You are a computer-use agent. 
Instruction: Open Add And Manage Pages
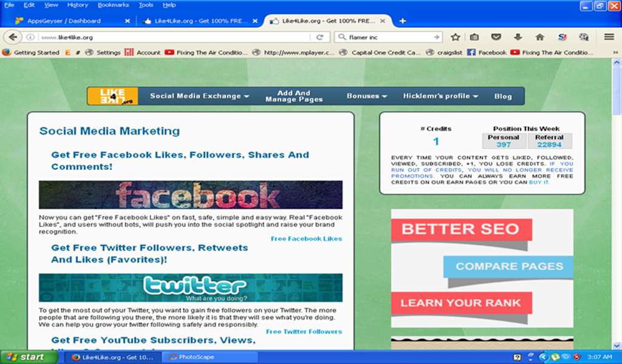294,96
